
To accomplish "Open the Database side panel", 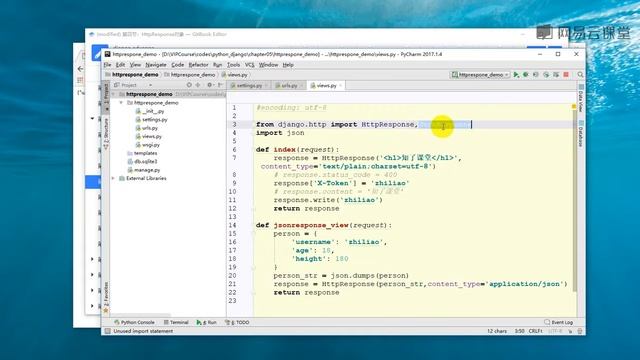I will (581, 133).
